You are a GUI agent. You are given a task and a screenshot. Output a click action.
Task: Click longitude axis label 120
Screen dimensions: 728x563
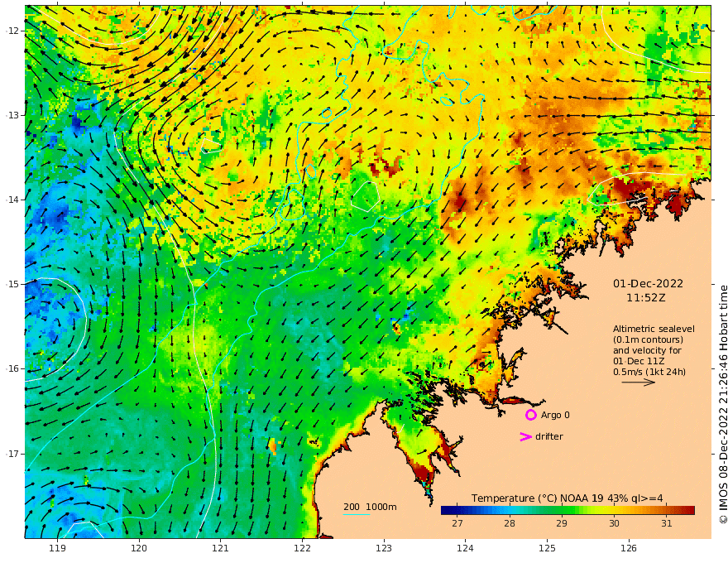pyautogui.click(x=139, y=548)
